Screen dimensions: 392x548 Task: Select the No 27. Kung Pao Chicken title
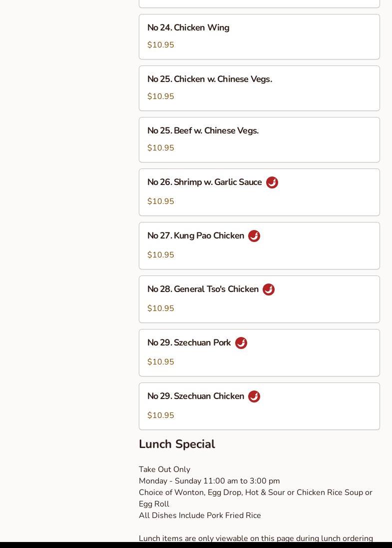pyautogui.click(x=196, y=235)
